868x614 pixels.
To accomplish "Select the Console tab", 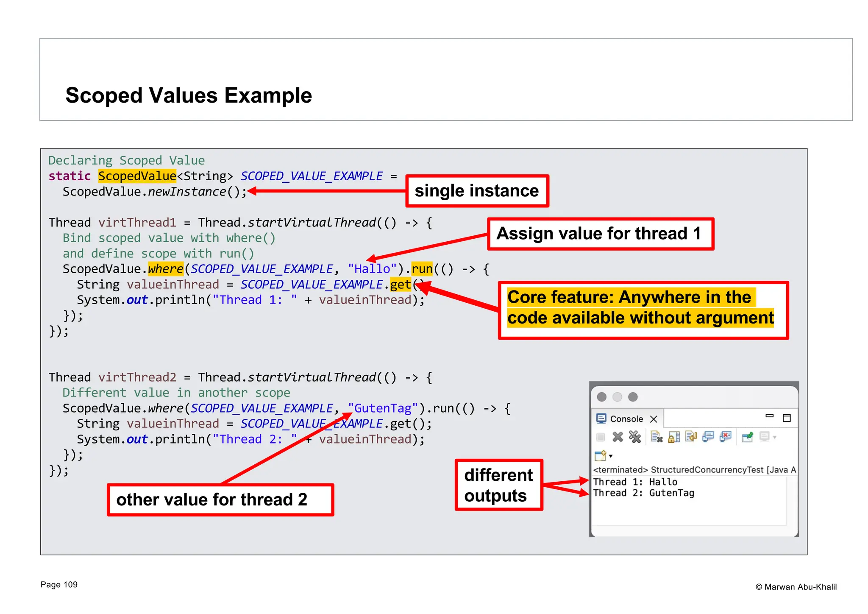I will 626,419.
